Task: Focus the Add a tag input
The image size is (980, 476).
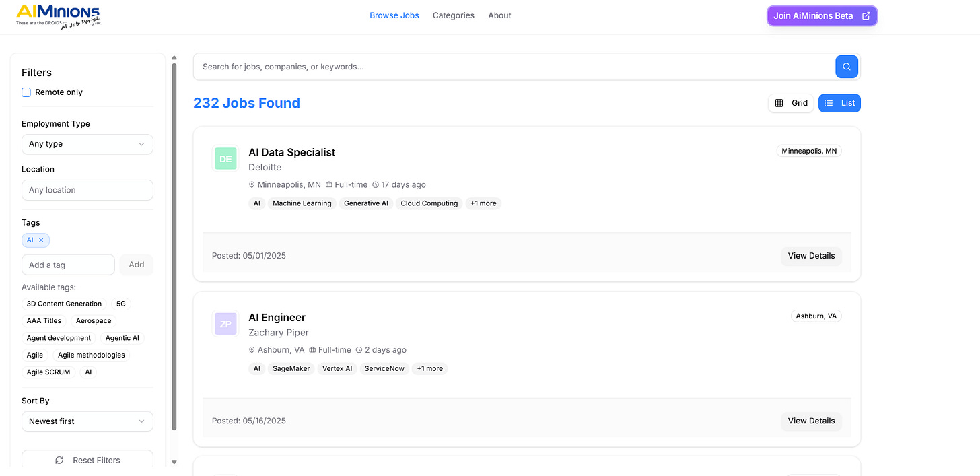Action: coord(68,265)
